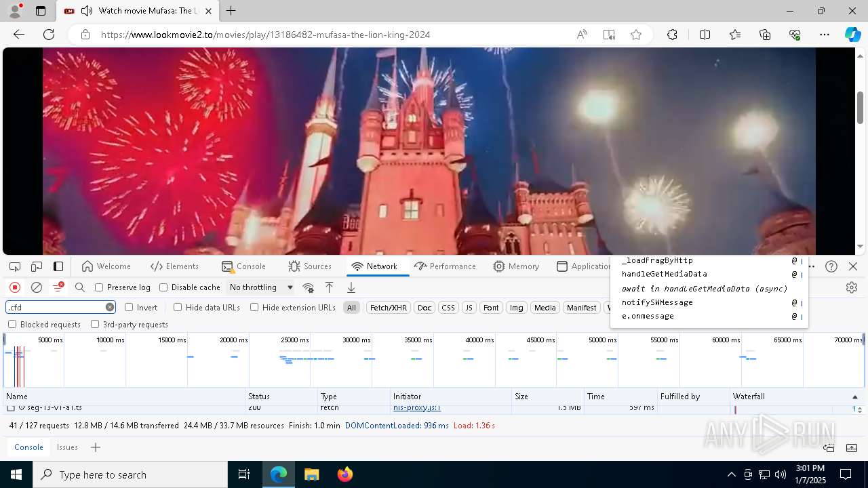Open Copilot sidebar
The height and width of the screenshot is (488, 868).
click(852, 35)
